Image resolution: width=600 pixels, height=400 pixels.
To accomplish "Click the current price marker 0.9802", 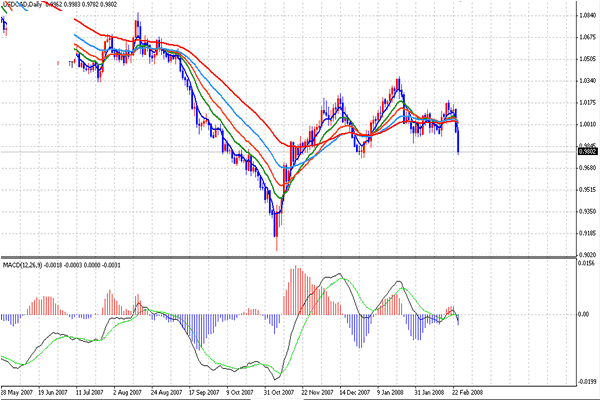I will point(586,152).
